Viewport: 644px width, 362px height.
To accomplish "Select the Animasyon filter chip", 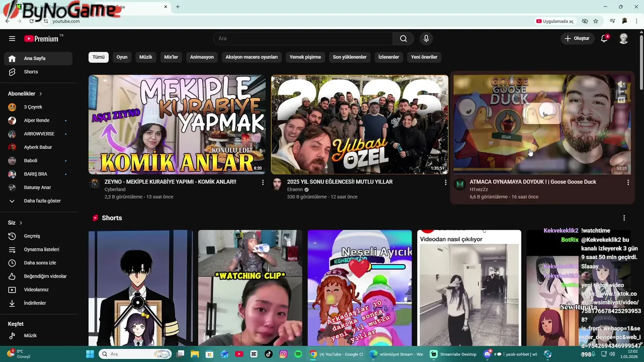I will click(202, 57).
